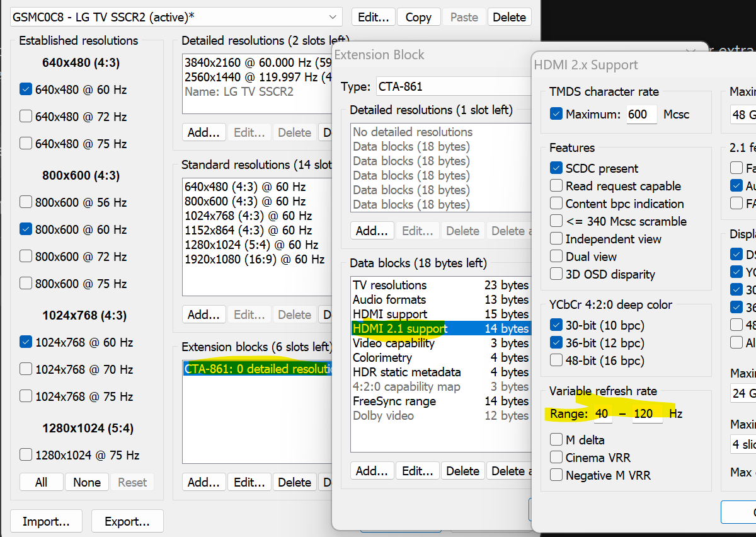Viewport: 756px width, 537px height.
Task: Click Edit... under Extension blocks
Action: [x=249, y=482]
